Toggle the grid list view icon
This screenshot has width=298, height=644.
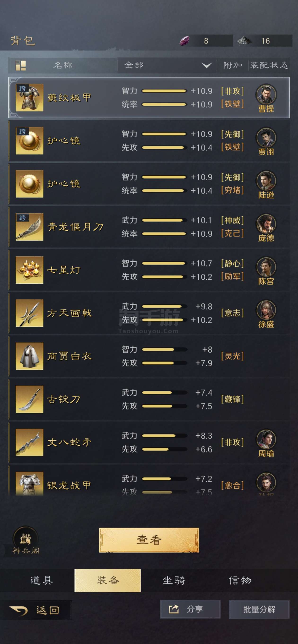pyautogui.click(x=21, y=66)
